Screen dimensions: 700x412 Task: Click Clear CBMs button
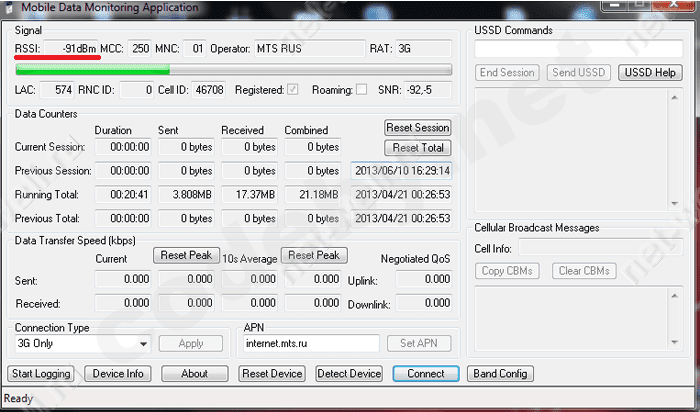coord(584,271)
